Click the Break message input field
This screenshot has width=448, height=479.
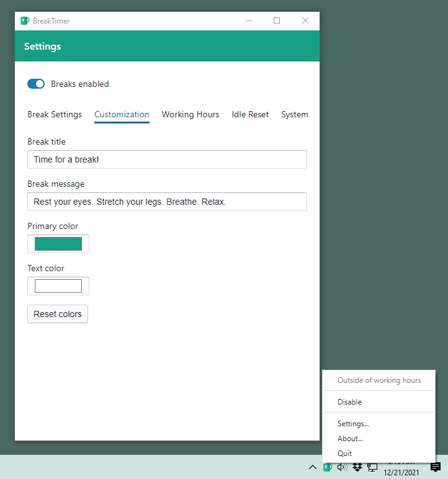pos(167,202)
